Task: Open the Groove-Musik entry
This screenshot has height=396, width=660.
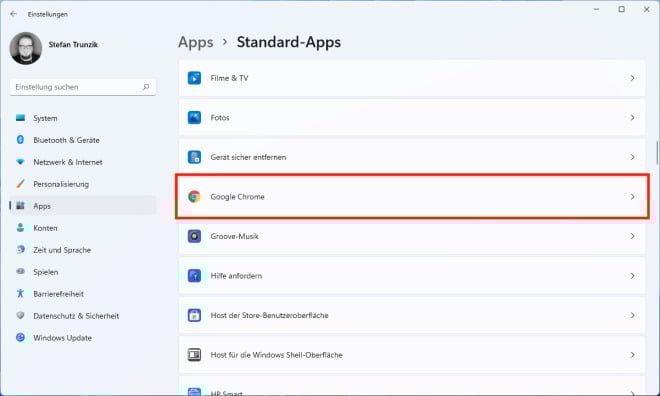Action: tap(412, 237)
